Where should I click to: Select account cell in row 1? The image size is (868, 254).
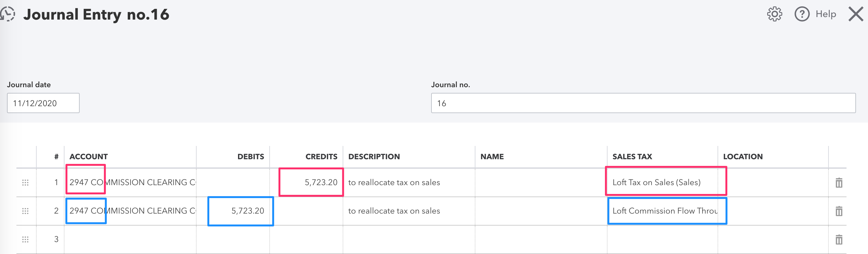pos(130,183)
